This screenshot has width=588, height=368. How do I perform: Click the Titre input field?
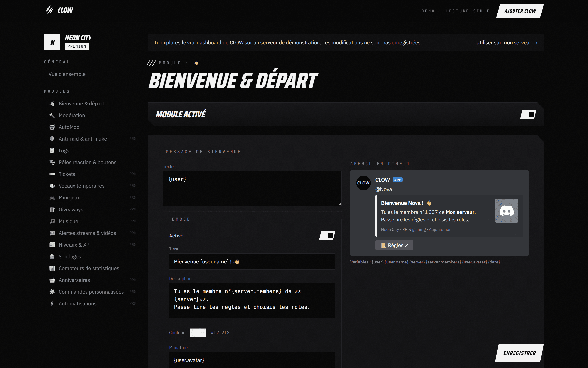(x=252, y=262)
